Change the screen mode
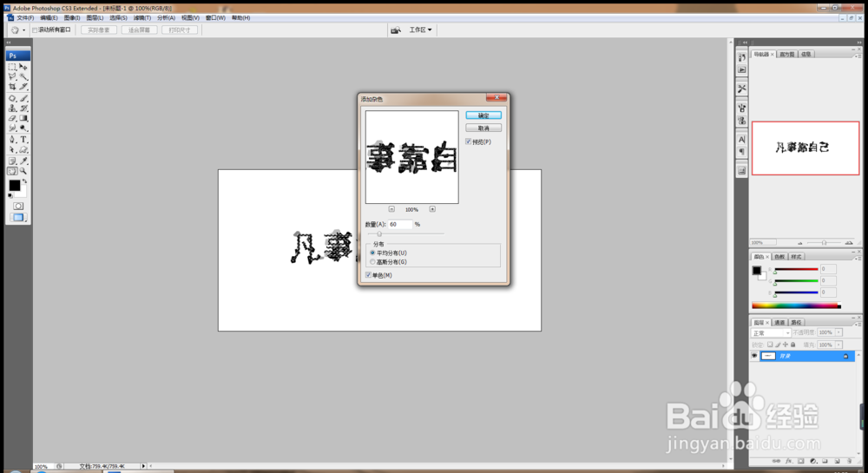Screen dimensions: 868x473 tap(17, 218)
